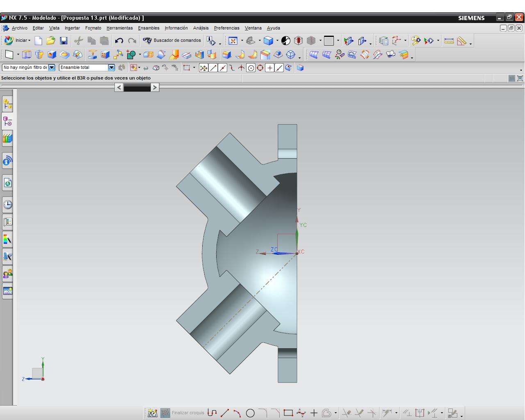Toggle Existing Point snap option
525x420 pixels.
click(x=269, y=68)
